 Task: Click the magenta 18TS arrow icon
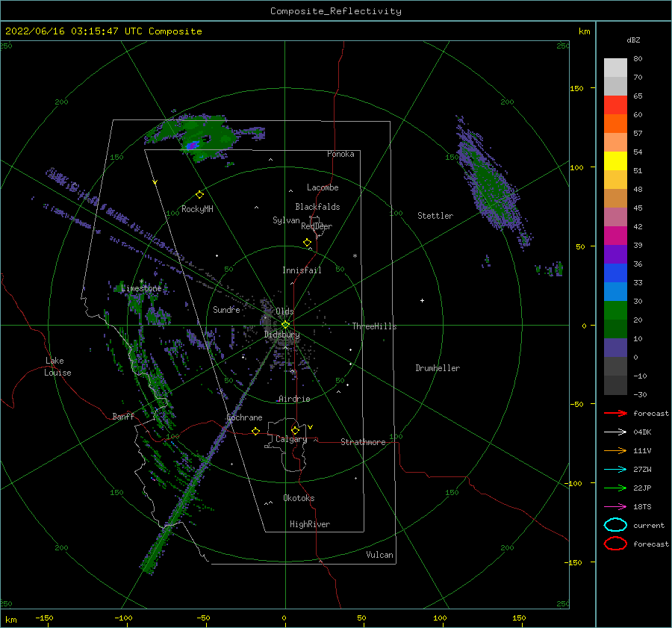[x=615, y=507]
